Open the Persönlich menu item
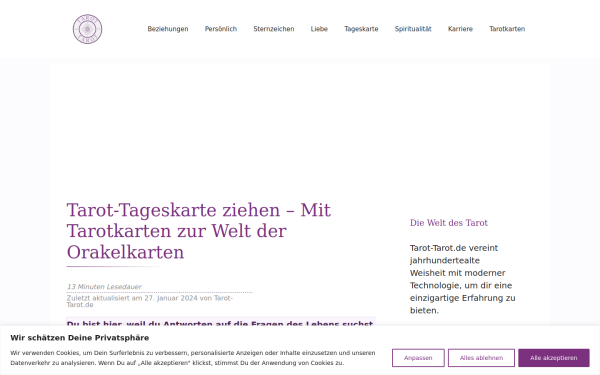 (x=221, y=29)
